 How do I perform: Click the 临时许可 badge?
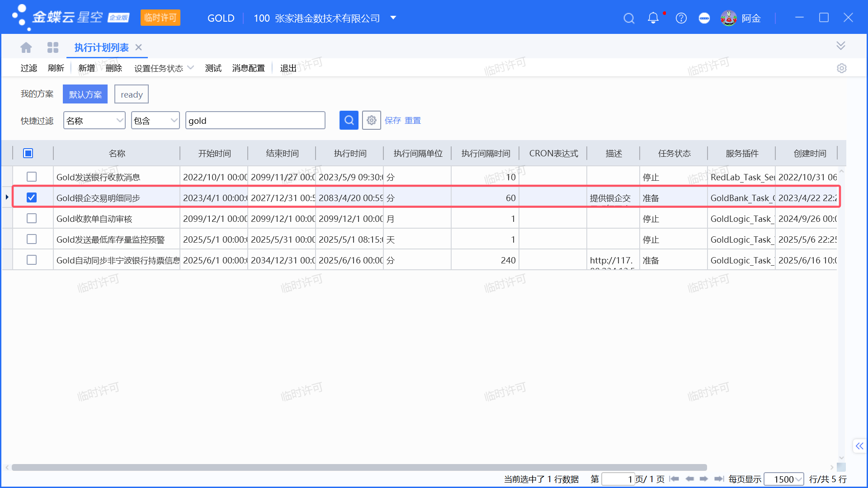pyautogui.click(x=160, y=18)
